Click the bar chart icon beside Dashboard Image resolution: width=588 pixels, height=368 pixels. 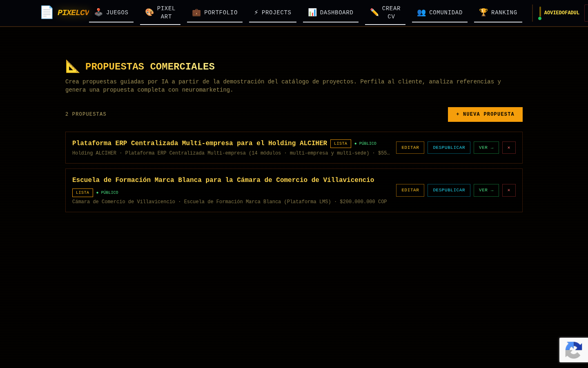pos(312,12)
